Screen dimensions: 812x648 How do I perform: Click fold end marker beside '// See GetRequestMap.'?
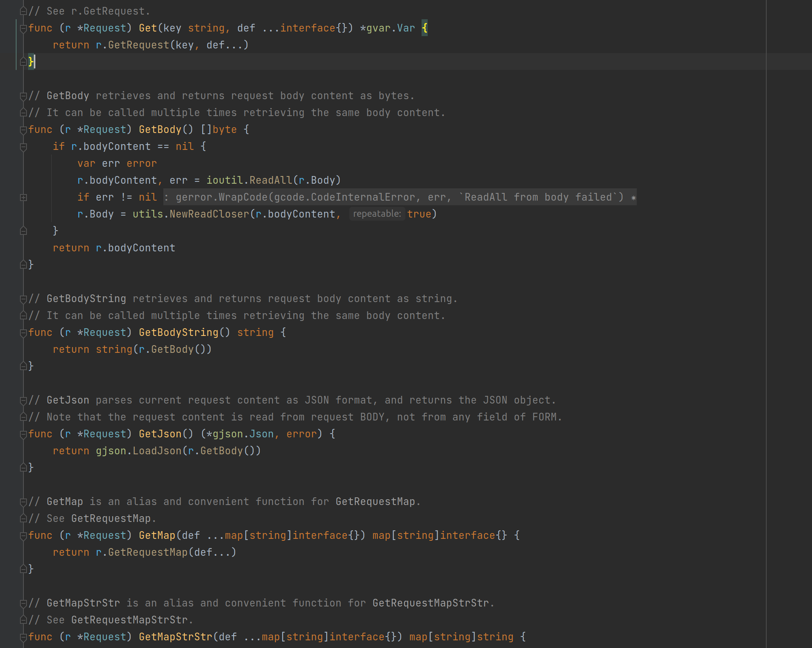pos(23,519)
